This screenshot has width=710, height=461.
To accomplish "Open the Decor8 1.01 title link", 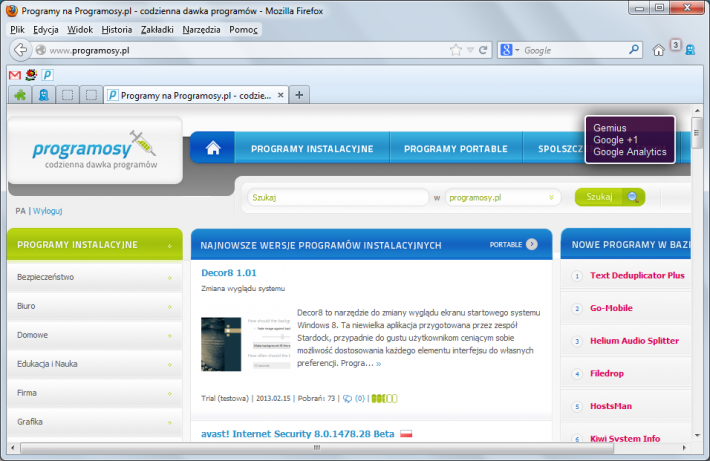I will click(x=229, y=273).
